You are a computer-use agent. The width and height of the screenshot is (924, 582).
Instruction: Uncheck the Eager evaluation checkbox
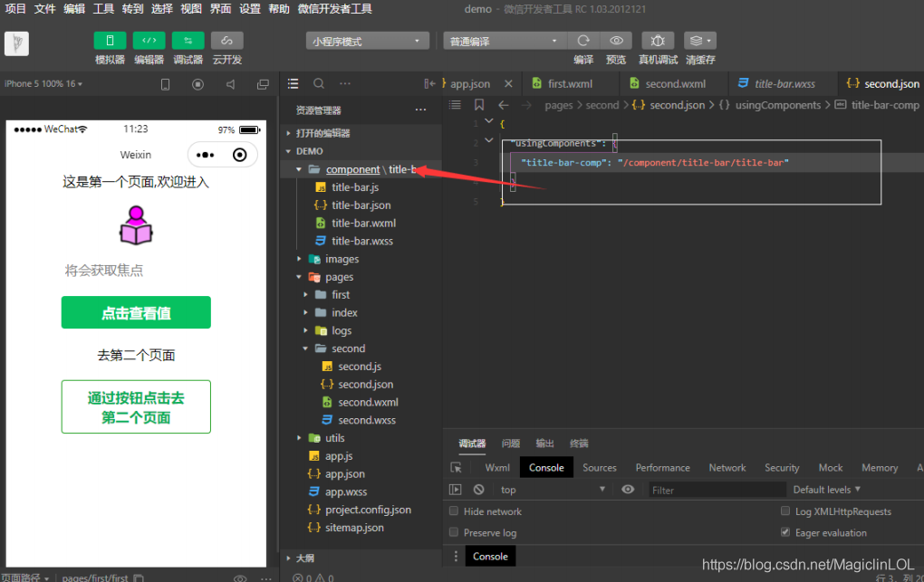click(x=784, y=532)
